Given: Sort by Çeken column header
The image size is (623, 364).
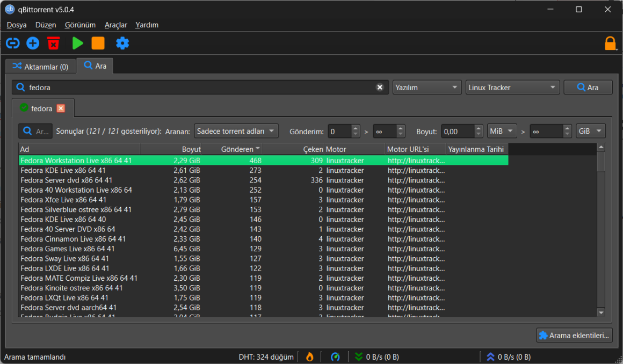Looking at the screenshot, I should coord(293,149).
